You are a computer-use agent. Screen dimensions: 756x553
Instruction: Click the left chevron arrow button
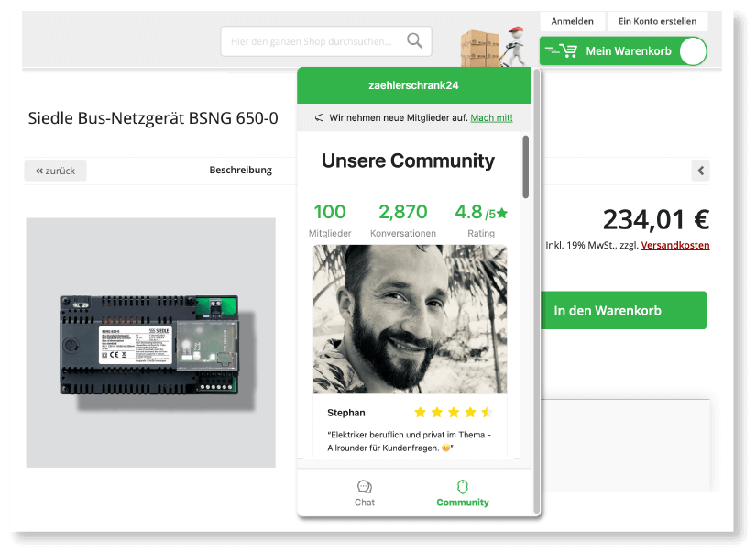click(x=700, y=171)
